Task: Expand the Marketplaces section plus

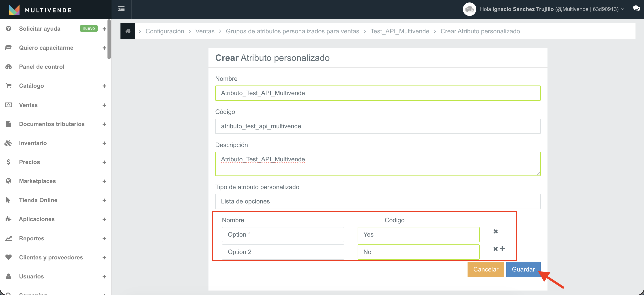Action: 104,181
